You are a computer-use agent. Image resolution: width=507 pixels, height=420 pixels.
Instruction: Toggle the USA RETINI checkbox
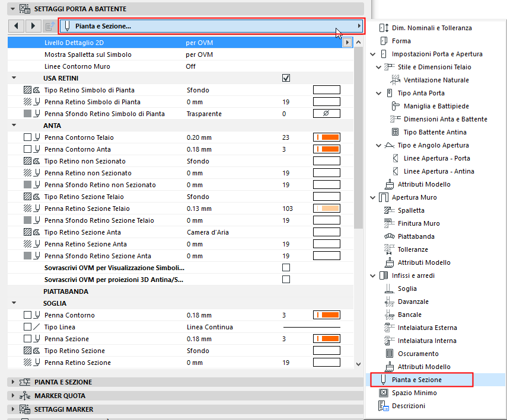tap(286, 78)
